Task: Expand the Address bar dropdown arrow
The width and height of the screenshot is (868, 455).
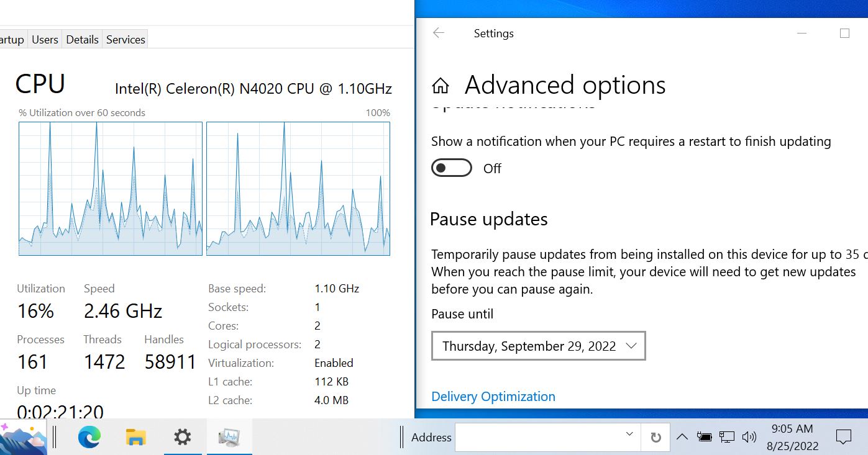Action: (x=629, y=434)
